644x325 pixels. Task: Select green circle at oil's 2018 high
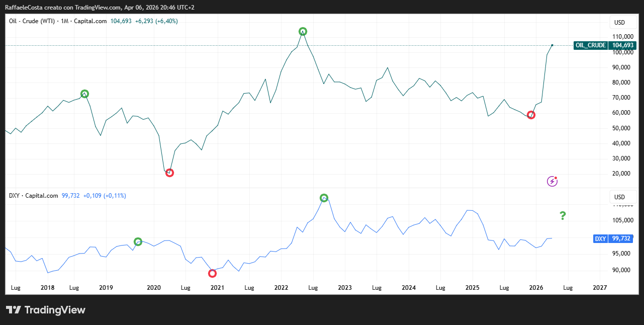pos(84,94)
